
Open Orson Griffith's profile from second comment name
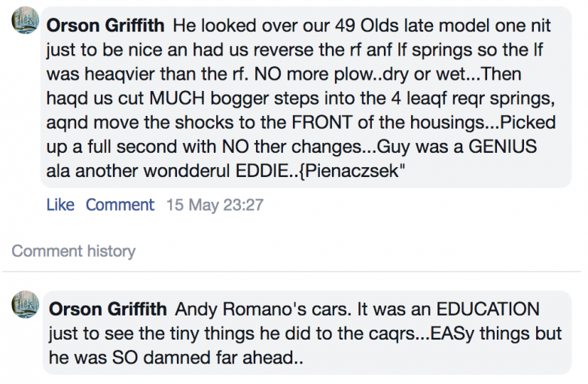coord(108,309)
